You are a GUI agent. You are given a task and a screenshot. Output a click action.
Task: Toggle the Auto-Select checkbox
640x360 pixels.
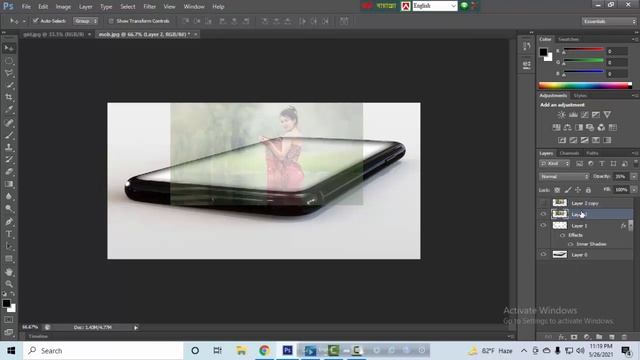(36, 21)
